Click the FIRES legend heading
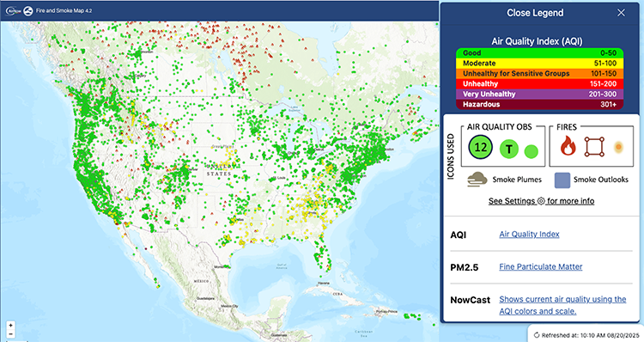 click(x=567, y=127)
